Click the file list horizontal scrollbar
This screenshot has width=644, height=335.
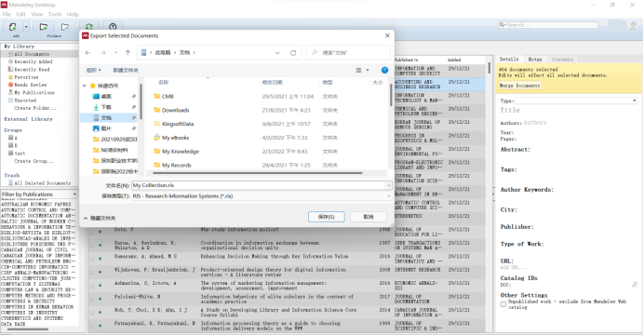pyautogui.click(x=258, y=173)
